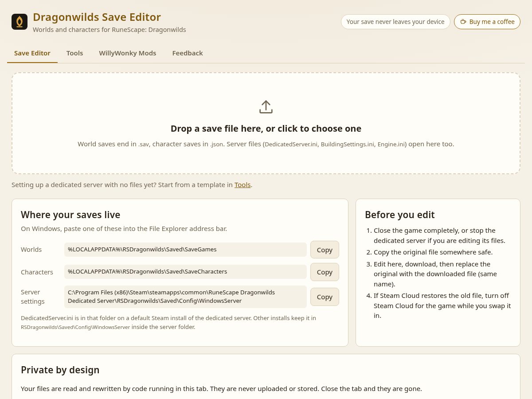Click the 'On Windows, paste one of these' line
This screenshot has width=532, height=399.
point(124,229)
